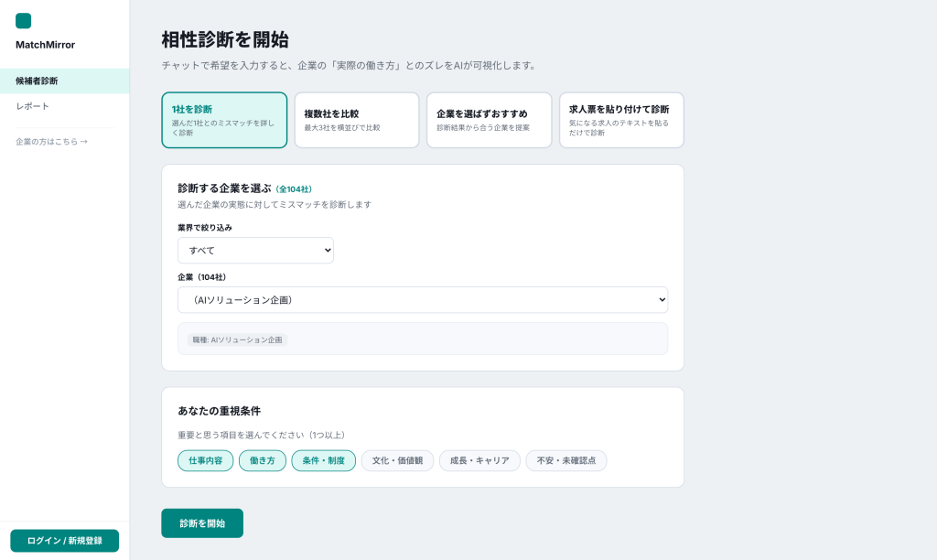Toggle the 不安・未確認点 condition chip
This screenshot has height=560, width=937.
565,461
